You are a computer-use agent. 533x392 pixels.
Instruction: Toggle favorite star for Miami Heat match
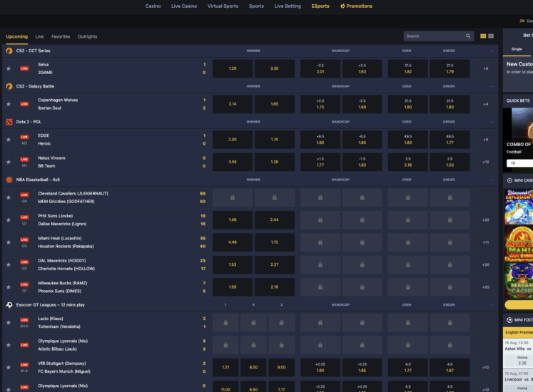pyautogui.click(x=9, y=242)
